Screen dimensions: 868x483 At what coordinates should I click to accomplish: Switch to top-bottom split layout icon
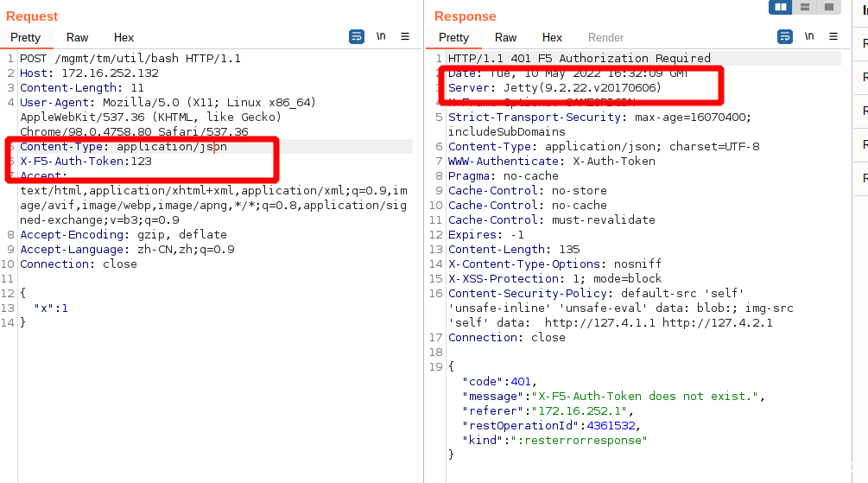tap(805, 8)
